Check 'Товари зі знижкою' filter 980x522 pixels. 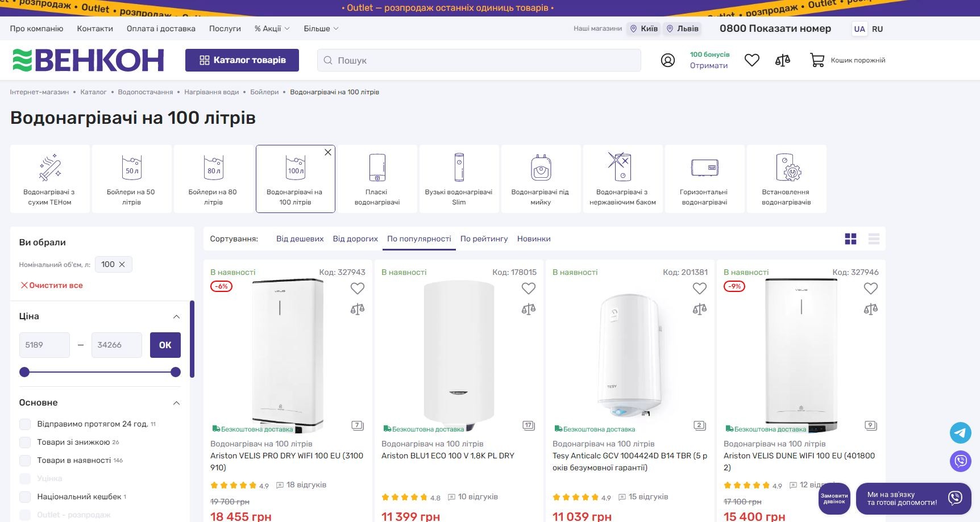coord(25,442)
